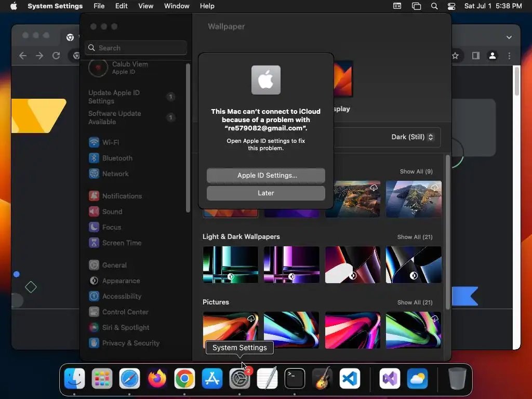Screen dimensions: 532x399
Task: Open Chrome three-dot menu
Action: click(509, 56)
